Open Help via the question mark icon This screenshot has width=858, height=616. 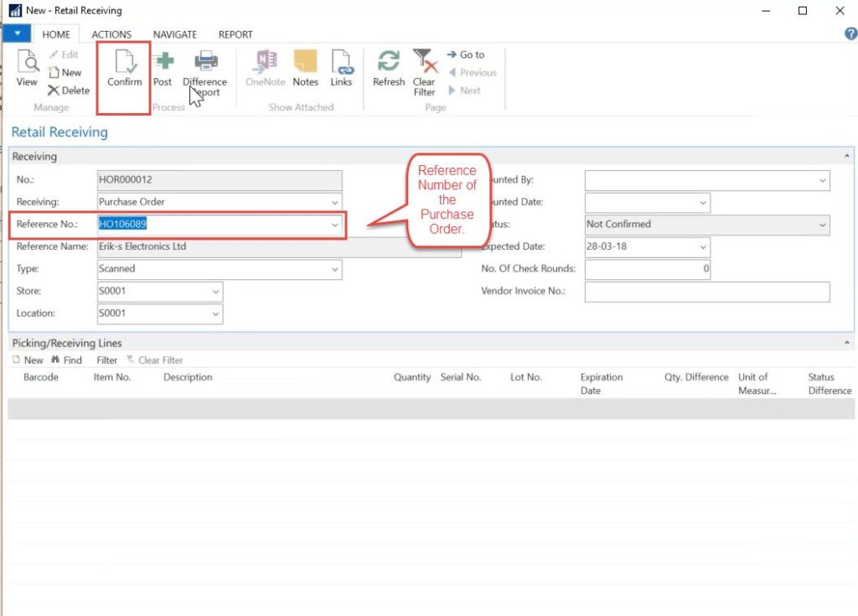pyautogui.click(x=850, y=34)
